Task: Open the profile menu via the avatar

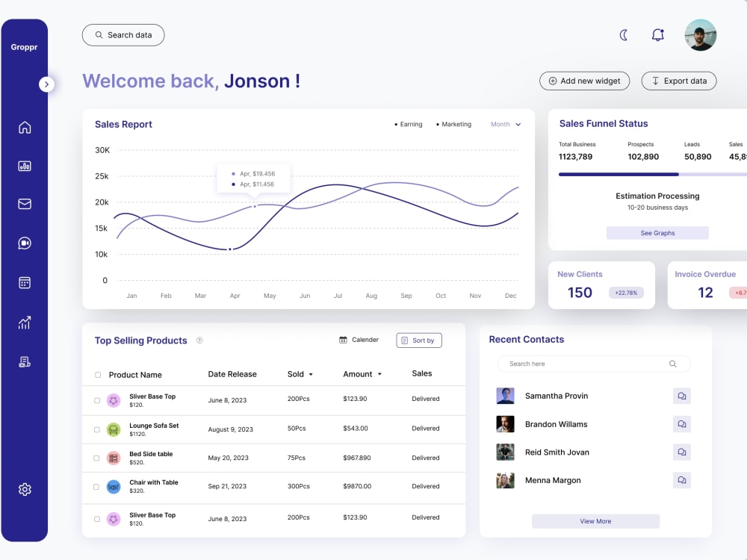Action: pos(700,34)
